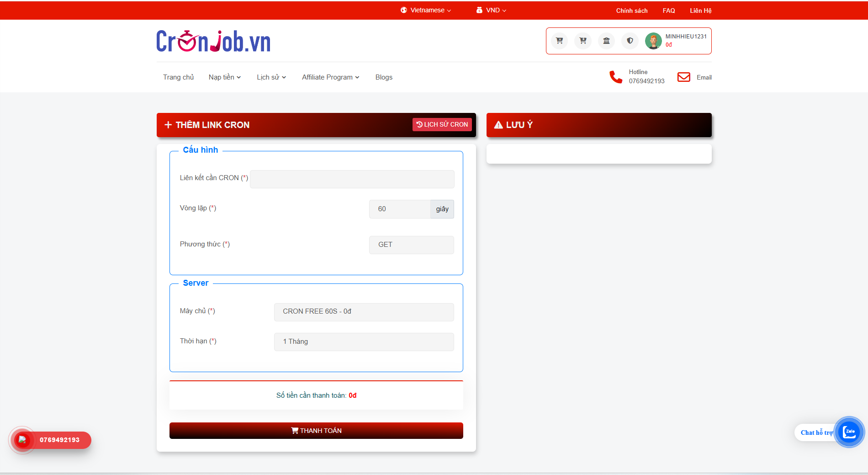
Task: Focus the Liên kết cần CRON field
Action: [352, 179]
